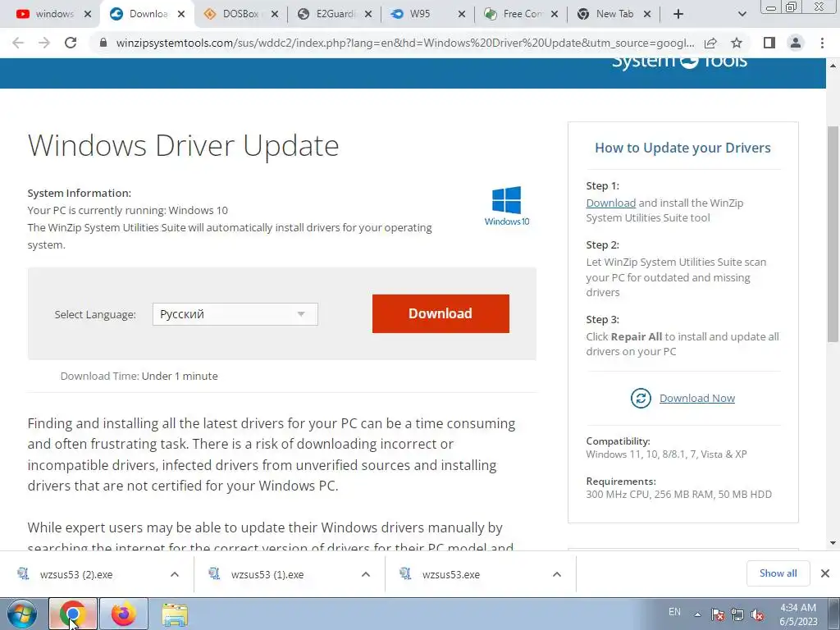
Task: Click the muted volume tray icon
Action: click(757, 614)
